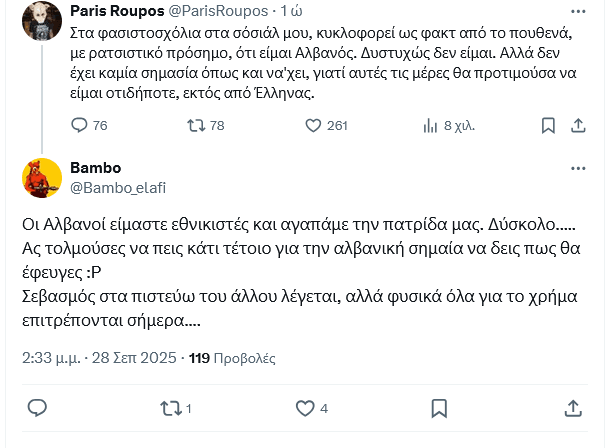The image size is (615, 448).
Task: Bookmark Bambo's post
Action: click(438, 408)
